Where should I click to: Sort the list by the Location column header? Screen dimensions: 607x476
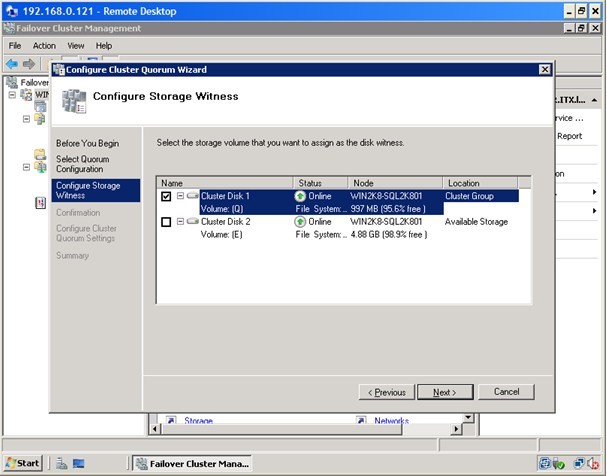click(480, 183)
